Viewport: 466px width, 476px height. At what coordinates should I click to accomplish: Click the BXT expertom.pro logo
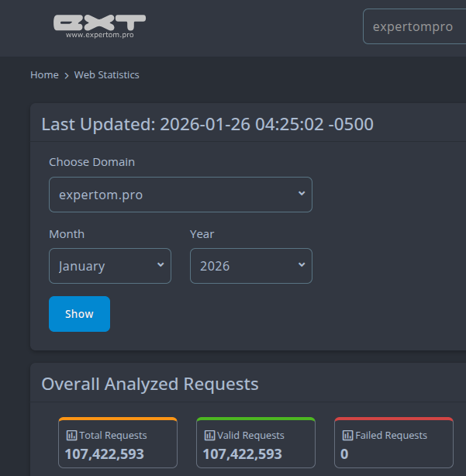[x=99, y=26]
